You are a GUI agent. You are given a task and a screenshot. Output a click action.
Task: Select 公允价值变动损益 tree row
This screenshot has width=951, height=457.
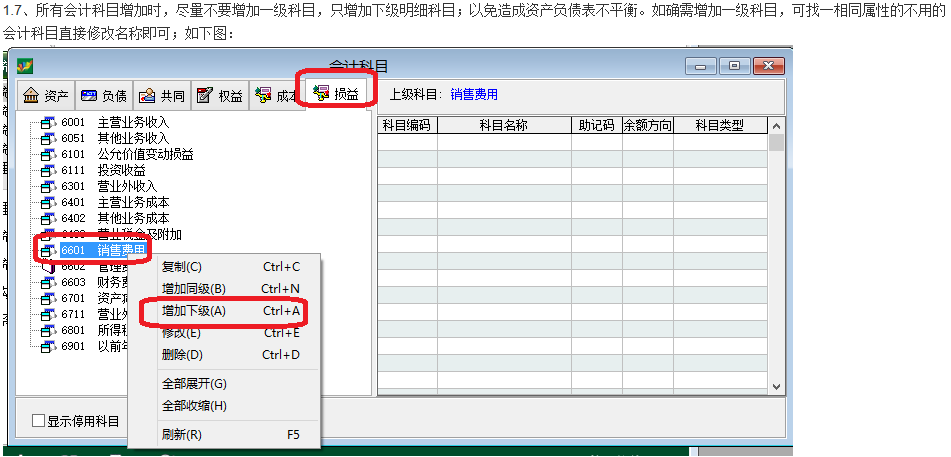tap(127, 154)
